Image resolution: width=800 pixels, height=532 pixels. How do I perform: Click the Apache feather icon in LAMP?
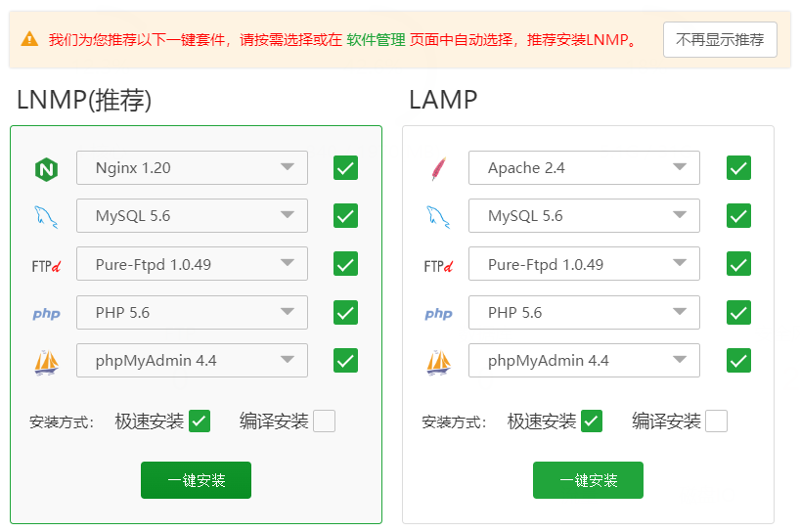[x=438, y=168]
